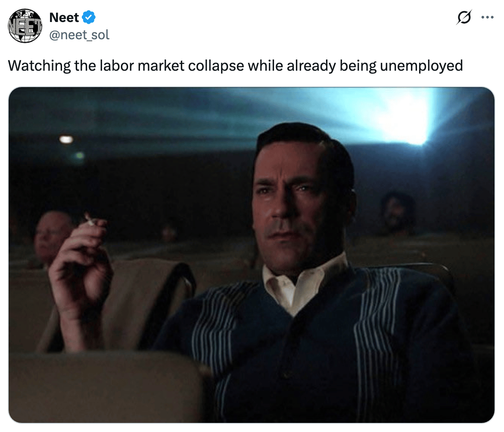504x432 pixels.
Task: Open the Grok slashed-circle icon
Action: coord(464,17)
